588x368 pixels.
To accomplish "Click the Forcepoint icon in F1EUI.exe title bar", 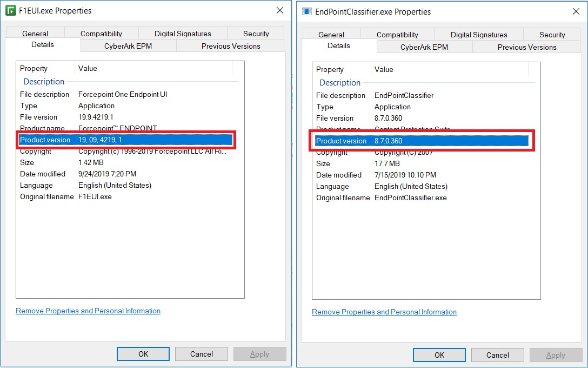I will (12, 10).
